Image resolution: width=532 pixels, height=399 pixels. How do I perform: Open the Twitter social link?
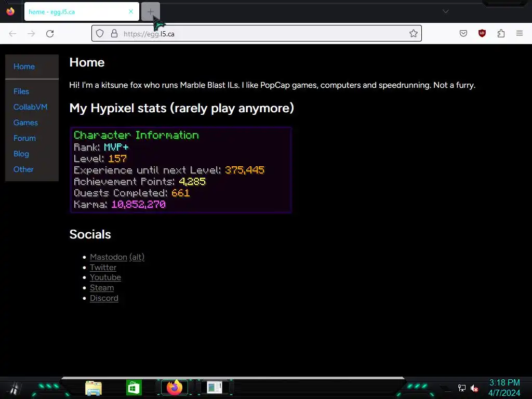tap(103, 268)
